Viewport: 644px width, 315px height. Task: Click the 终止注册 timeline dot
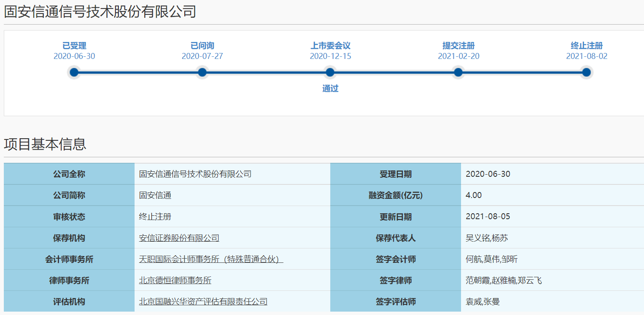[587, 72]
